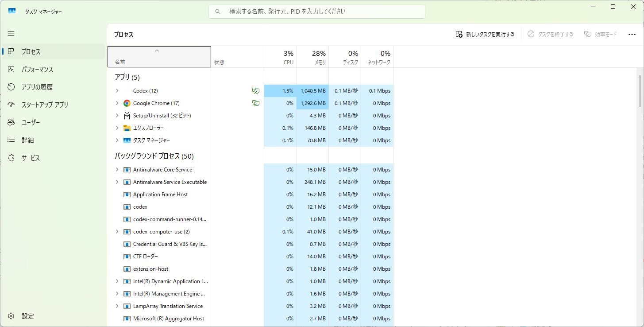Sort by the メモリ column header
The width and height of the screenshot is (644, 327).
[x=312, y=57]
